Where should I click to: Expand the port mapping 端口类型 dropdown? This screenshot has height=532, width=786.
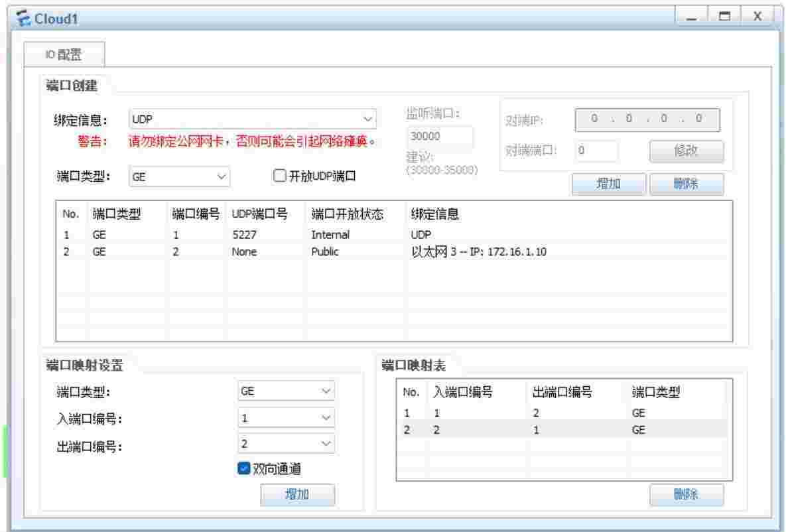(286, 391)
